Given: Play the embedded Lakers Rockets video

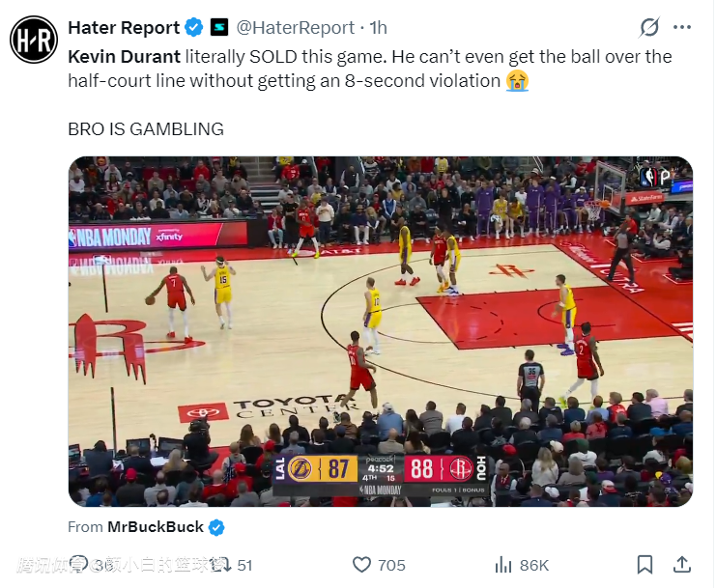Looking at the screenshot, I should coord(381,331).
